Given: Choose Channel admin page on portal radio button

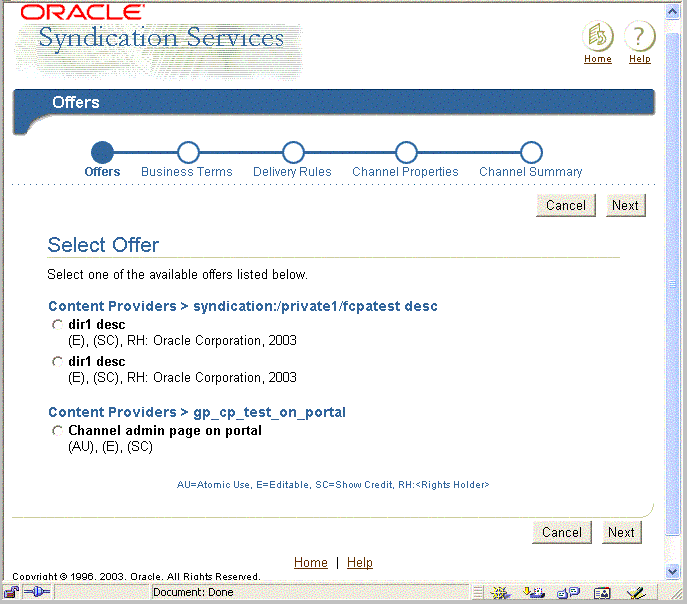Looking at the screenshot, I should [x=57, y=431].
